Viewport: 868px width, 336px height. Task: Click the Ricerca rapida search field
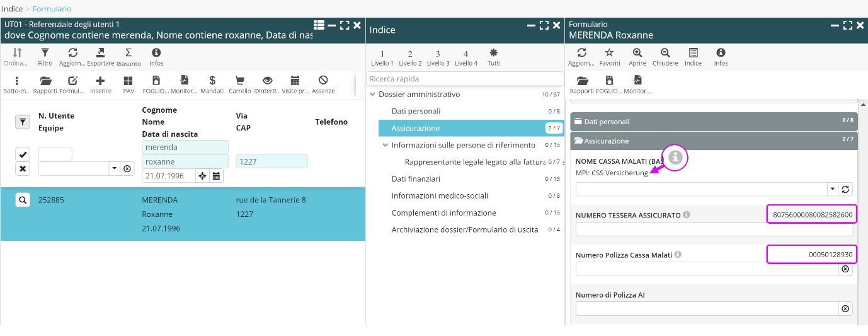click(465, 79)
